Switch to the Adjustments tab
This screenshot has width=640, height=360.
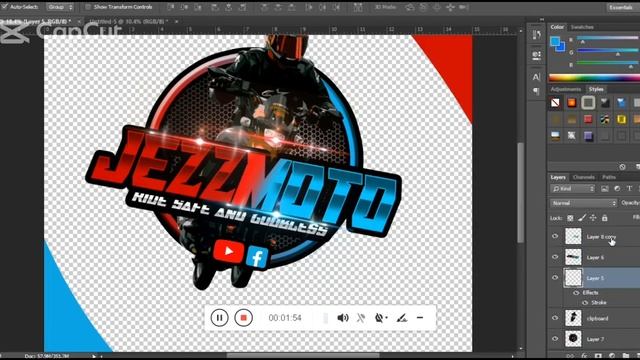click(566, 89)
